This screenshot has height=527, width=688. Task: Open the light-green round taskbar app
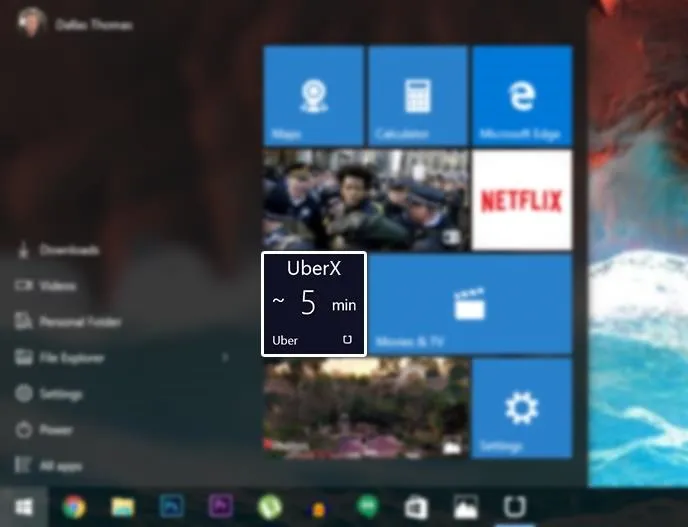(x=269, y=507)
